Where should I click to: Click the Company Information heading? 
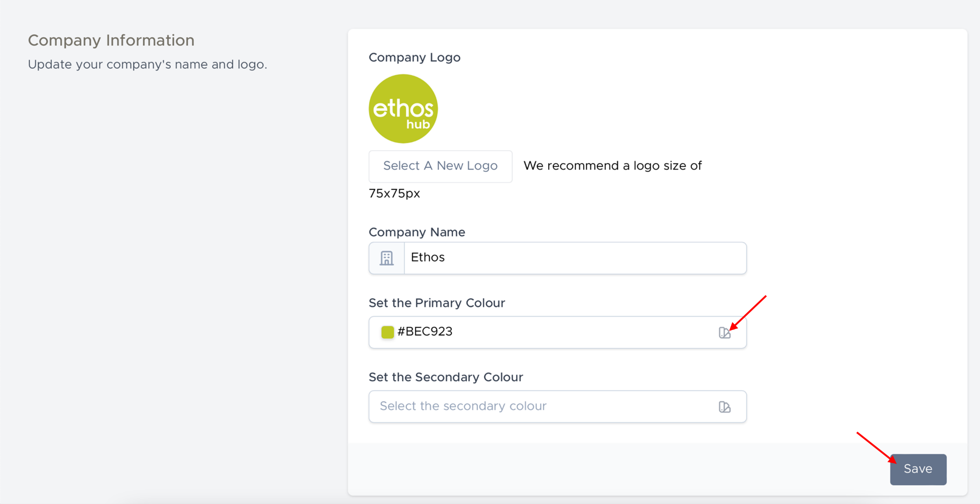coord(111,40)
